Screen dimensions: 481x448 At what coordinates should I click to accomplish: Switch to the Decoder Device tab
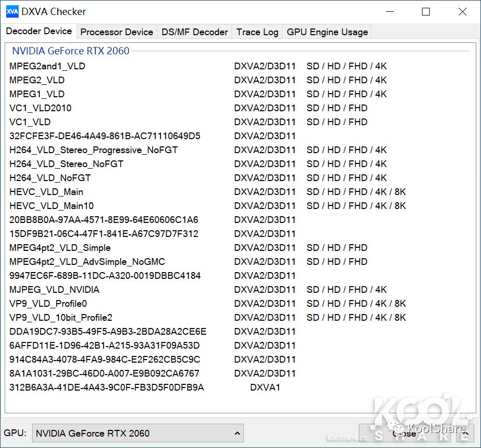[39, 31]
